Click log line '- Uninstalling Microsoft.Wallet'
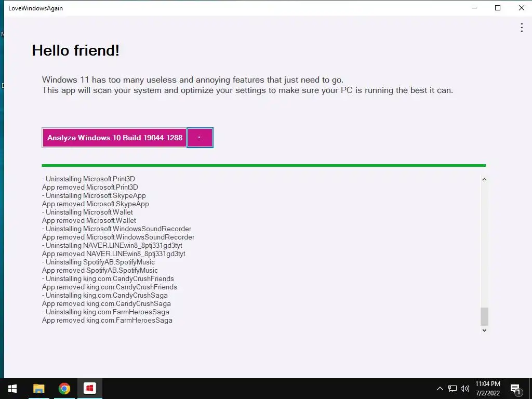The width and height of the screenshot is (532, 399). pos(87,212)
